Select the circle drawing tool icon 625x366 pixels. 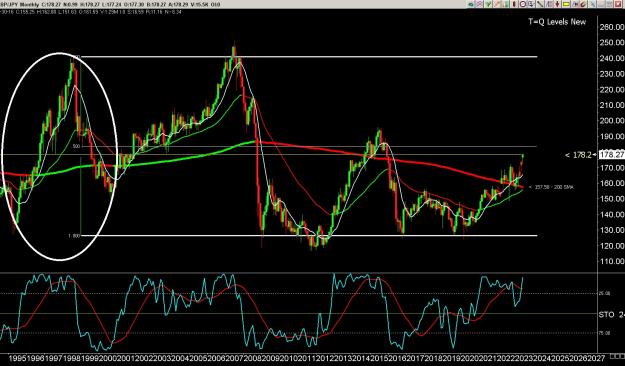point(523,4)
